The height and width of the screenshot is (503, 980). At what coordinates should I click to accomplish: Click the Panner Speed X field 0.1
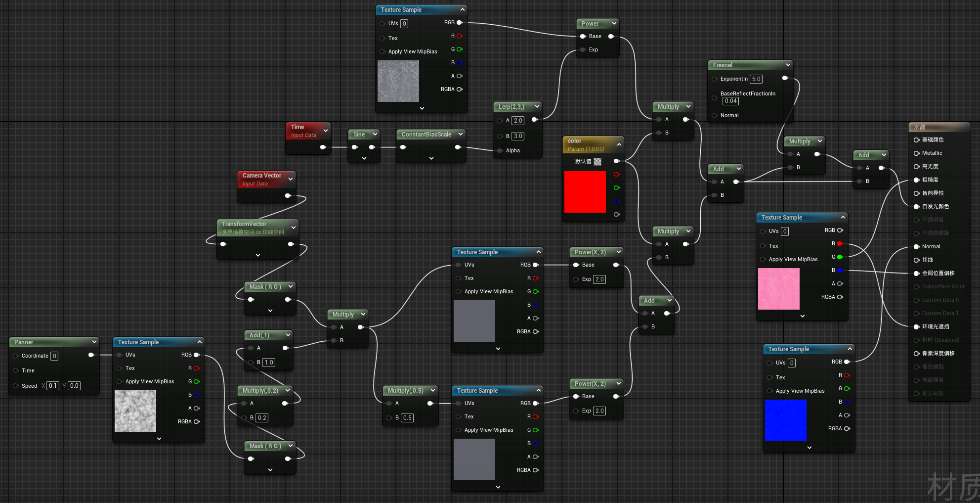click(53, 386)
